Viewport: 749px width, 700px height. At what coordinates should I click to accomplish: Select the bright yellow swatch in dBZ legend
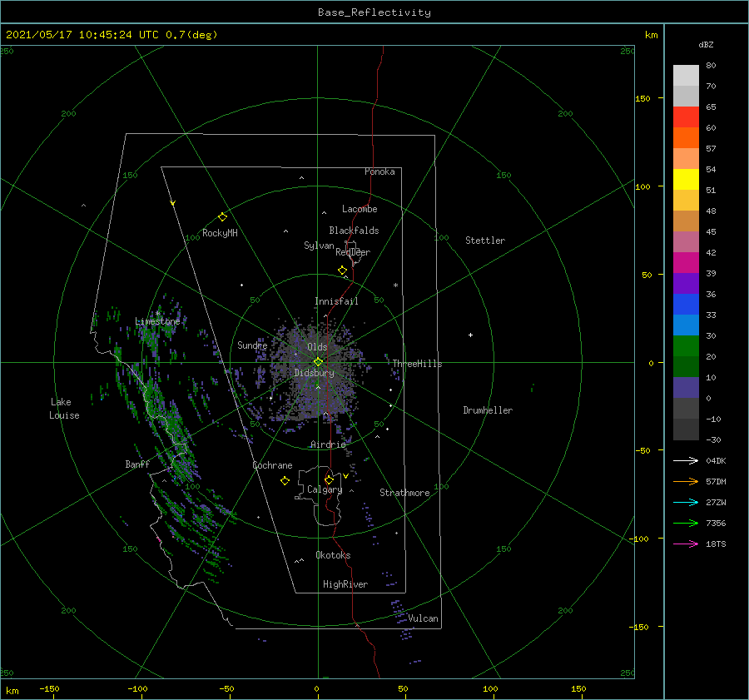pyautogui.click(x=686, y=179)
